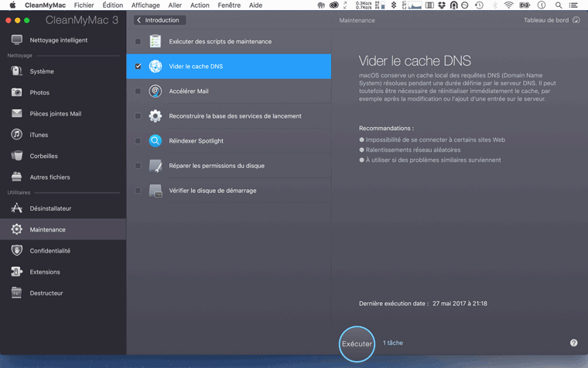588x368 pixels.
Task: Click the startup disk verify icon
Action: pos(156,191)
